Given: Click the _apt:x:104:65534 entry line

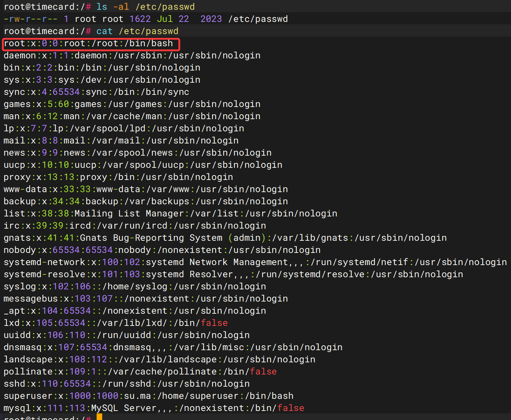Looking at the screenshot, I should tap(135, 311).
